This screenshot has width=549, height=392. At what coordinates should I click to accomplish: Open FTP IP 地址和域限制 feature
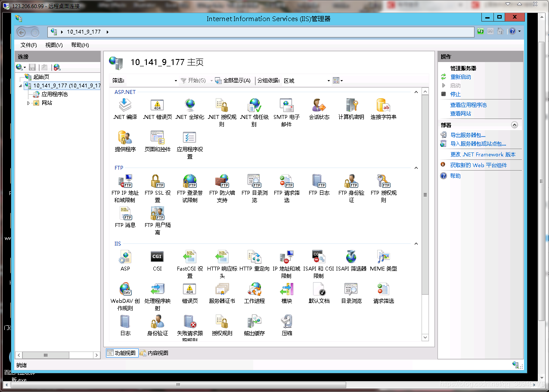tap(125, 188)
